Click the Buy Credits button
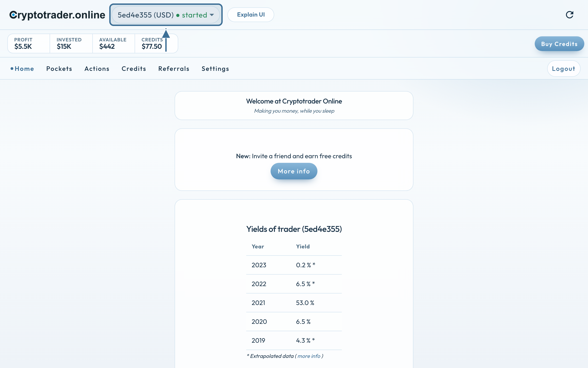Image resolution: width=588 pixels, height=368 pixels. point(559,44)
